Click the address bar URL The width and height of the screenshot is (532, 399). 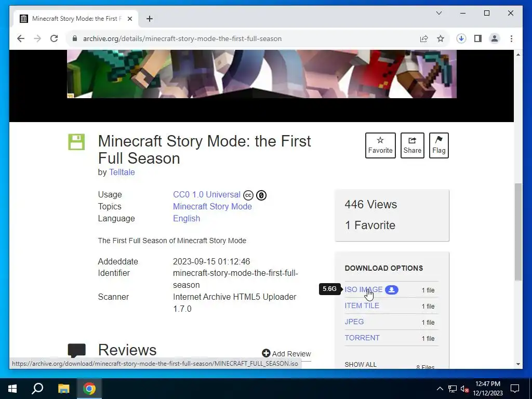coord(182,38)
